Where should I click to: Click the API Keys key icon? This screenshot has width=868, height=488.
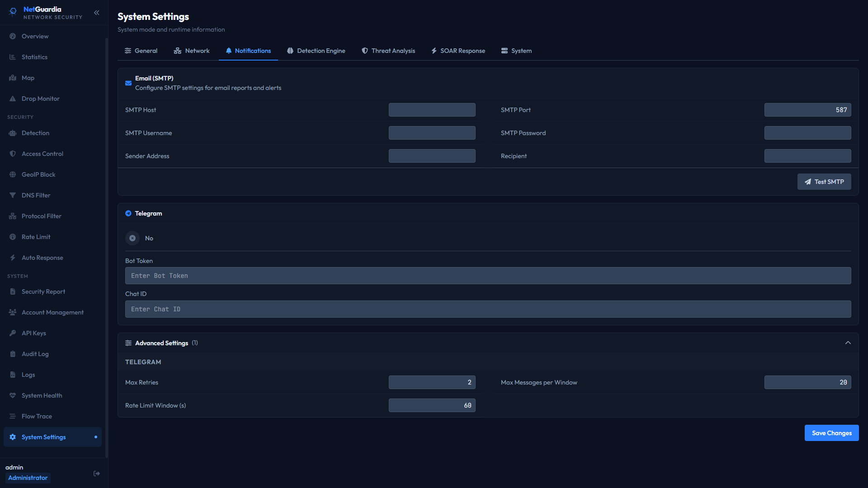pos(13,333)
